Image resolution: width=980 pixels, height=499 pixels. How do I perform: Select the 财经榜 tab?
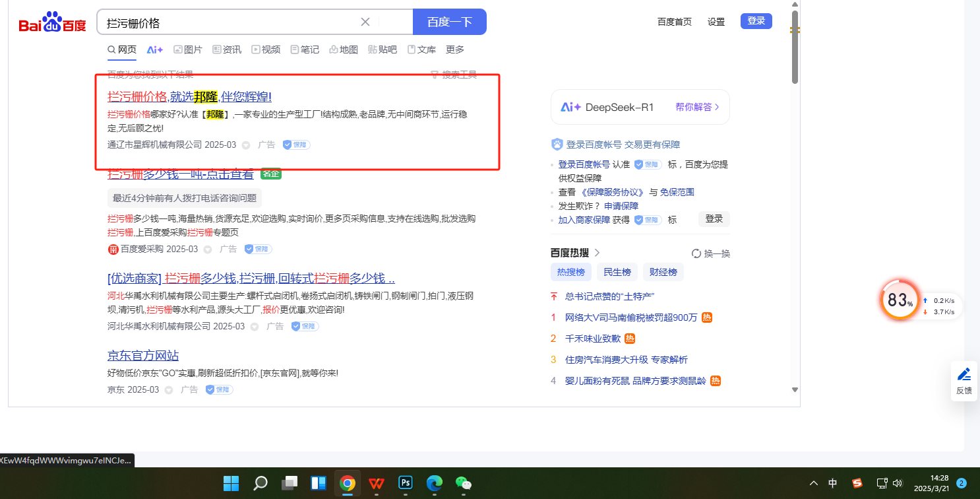[x=663, y=272]
